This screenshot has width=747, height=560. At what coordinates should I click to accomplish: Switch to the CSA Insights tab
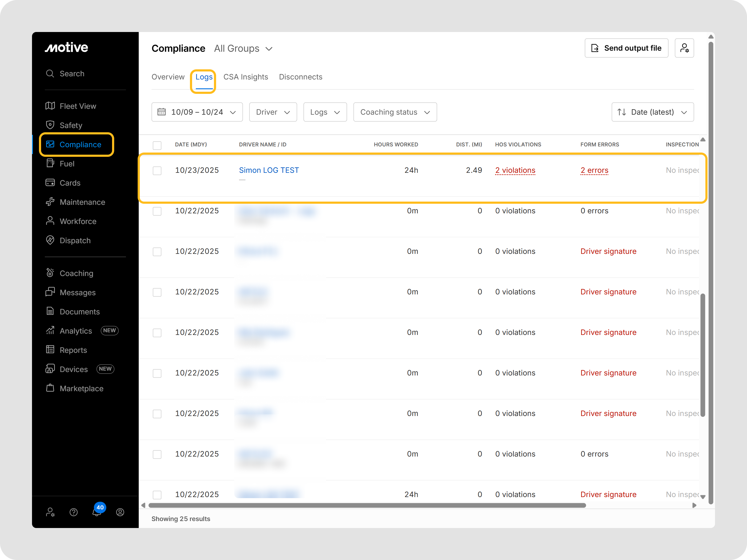pyautogui.click(x=245, y=77)
